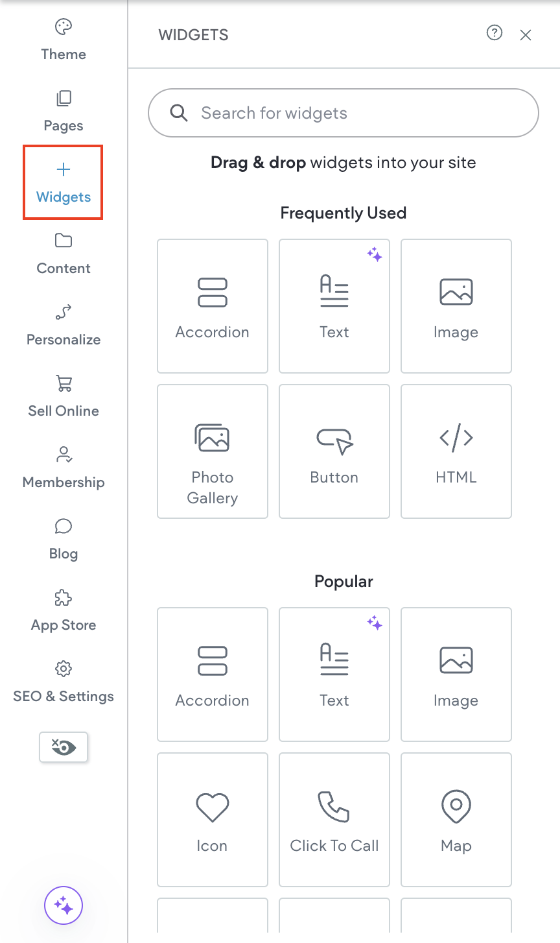The image size is (560, 943).
Task: Open the WIDGETS panel help icon
Action: (494, 33)
